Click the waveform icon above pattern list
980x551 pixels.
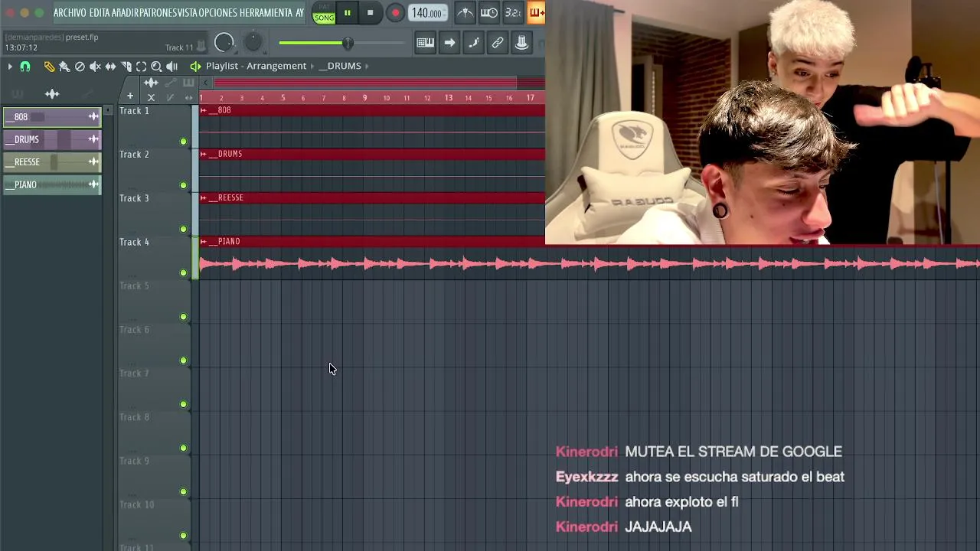click(x=52, y=94)
